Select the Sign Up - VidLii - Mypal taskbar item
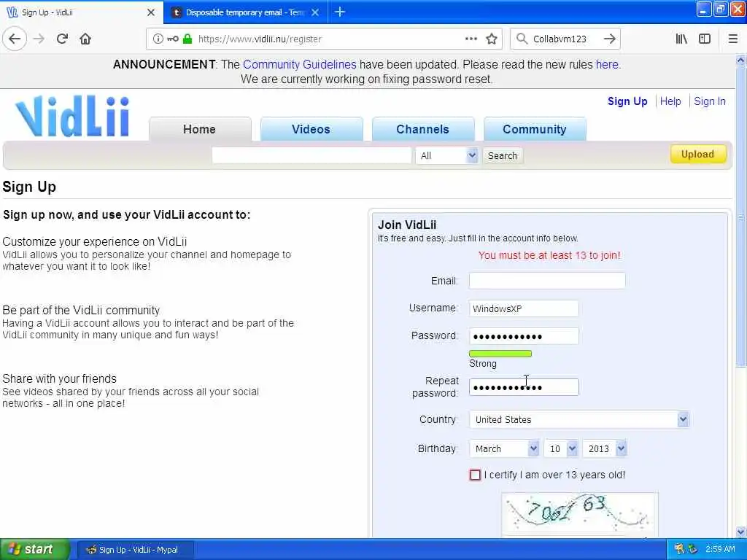Screen dimensions: 747x560 135,550
